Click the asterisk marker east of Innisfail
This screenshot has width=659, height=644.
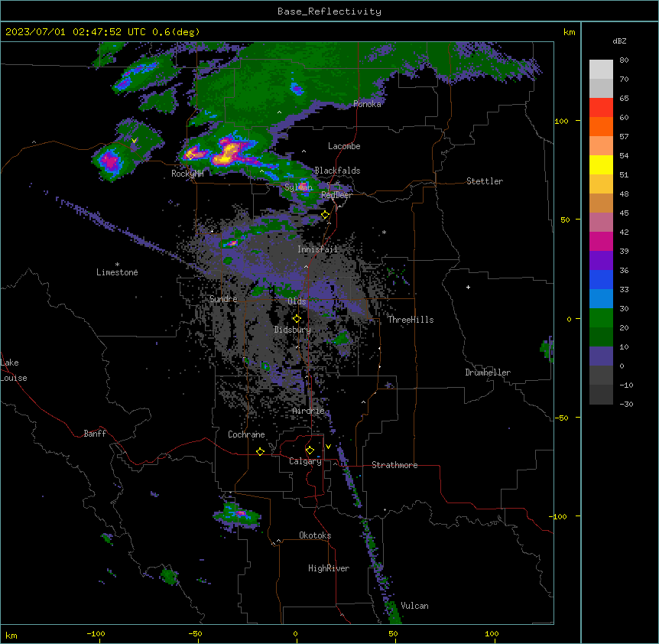click(x=384, y=232)
